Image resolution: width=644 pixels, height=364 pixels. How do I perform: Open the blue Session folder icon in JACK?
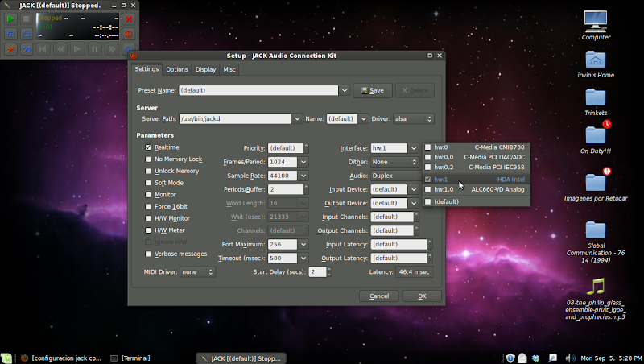tap(26, 34)
